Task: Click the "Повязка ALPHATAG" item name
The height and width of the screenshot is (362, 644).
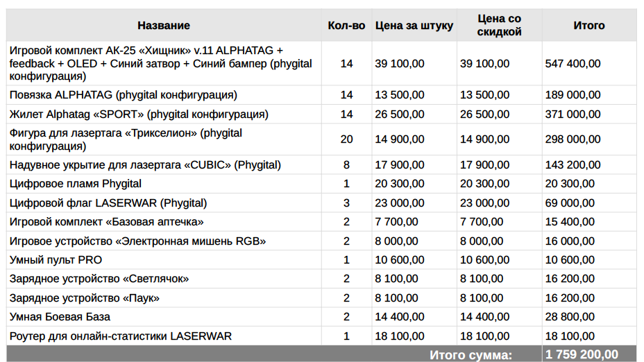Action: (124, 95)
